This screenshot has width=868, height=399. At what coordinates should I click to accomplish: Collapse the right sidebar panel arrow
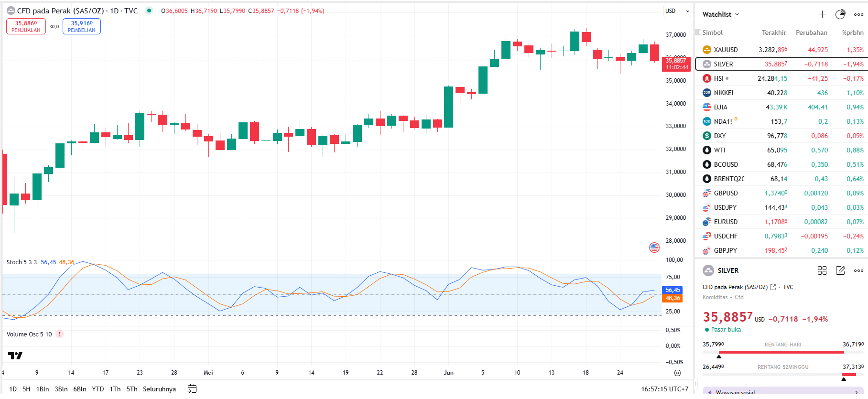(695, 383)
